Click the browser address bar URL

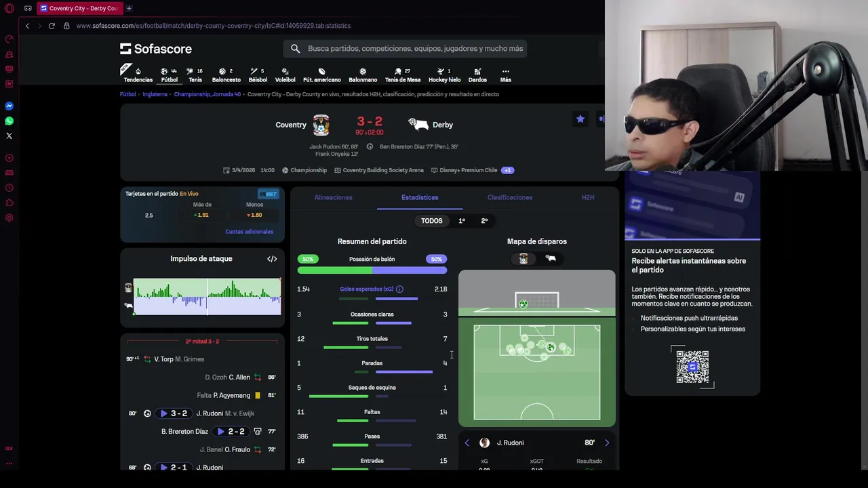coord(213,26)
